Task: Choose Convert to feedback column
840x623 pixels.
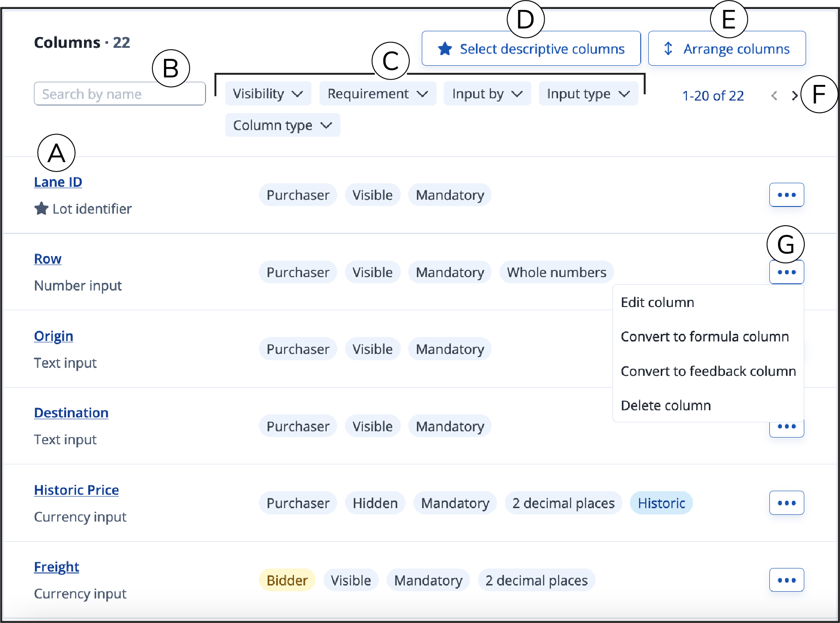Action: click(708, 371)
